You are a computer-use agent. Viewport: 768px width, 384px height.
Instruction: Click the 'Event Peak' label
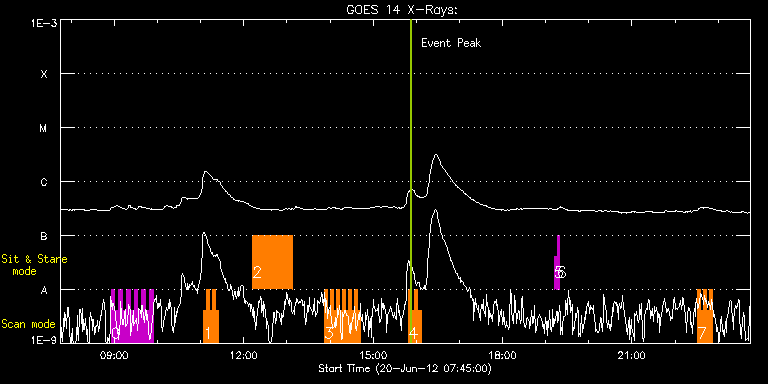(x=451, y=43)
